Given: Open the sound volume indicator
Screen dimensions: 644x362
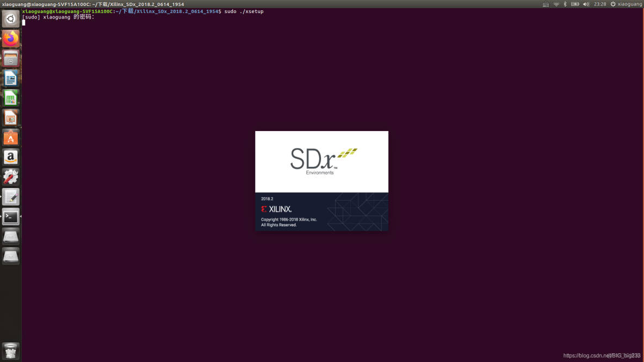Looking at the screenshot, I should click(x=586, y=4).
